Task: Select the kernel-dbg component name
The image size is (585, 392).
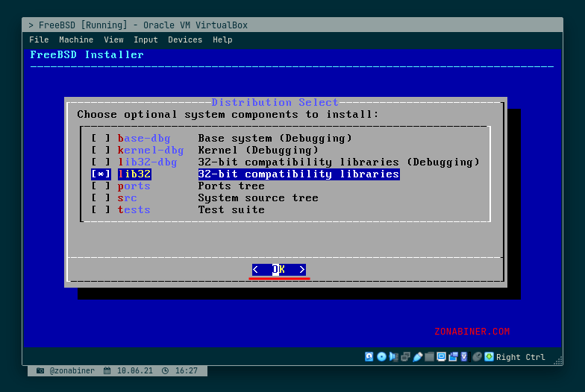Action: 151,151
